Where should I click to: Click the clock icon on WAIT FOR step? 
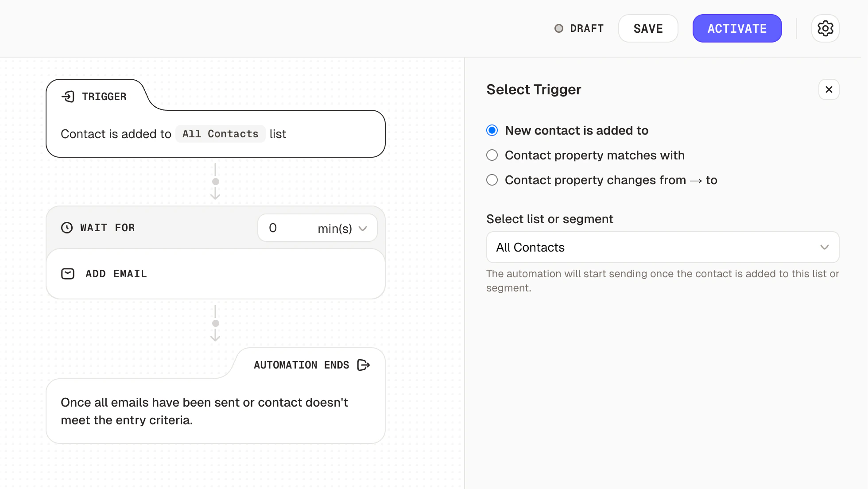[x=67, y=228]
